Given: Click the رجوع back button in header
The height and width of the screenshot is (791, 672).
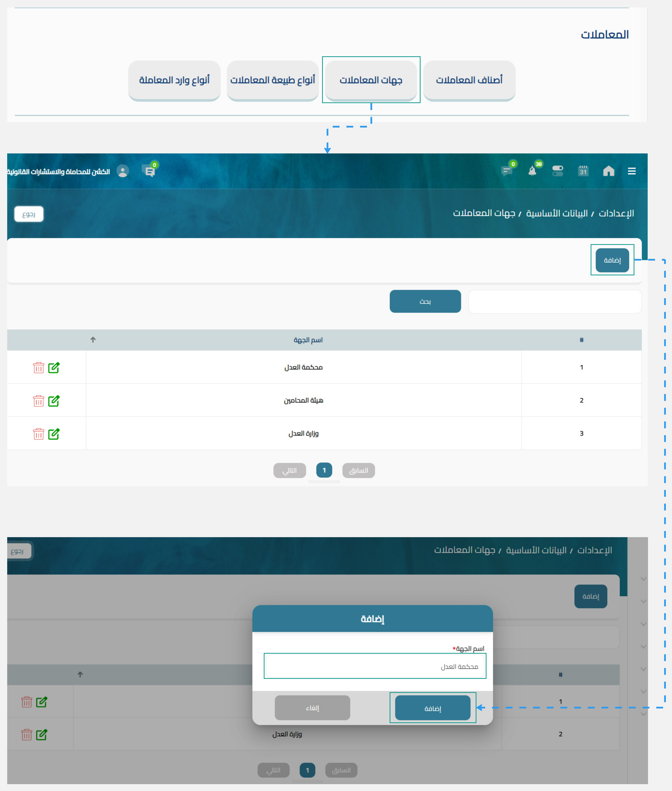Looking at the screenshot, I should [29, 214].
